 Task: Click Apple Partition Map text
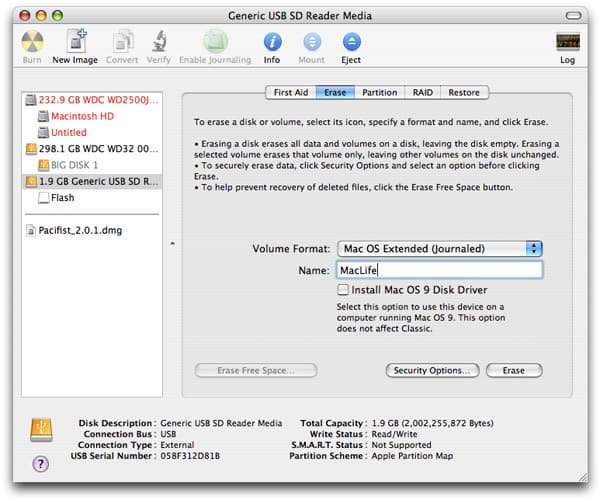point(412,456)
